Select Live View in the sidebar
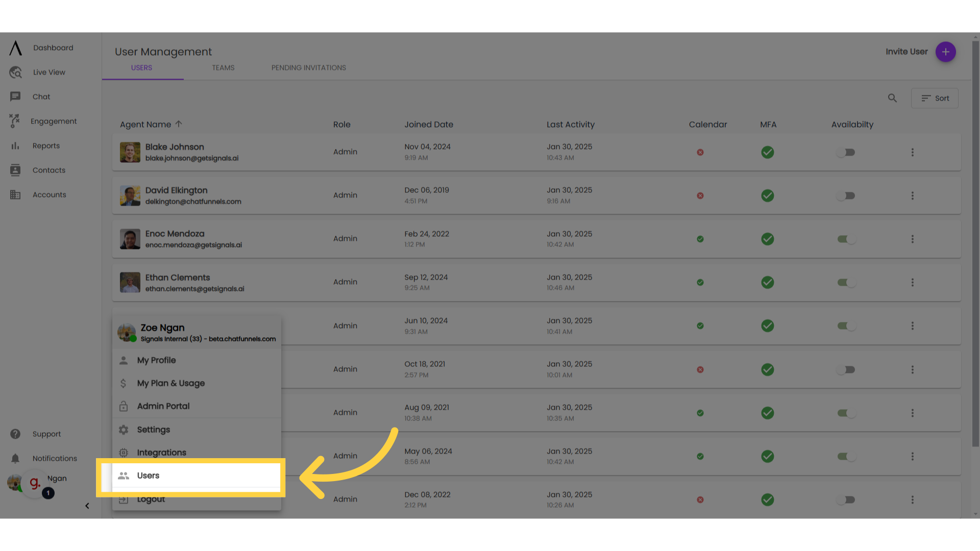980x551 pixels. [x=48, y=72]
